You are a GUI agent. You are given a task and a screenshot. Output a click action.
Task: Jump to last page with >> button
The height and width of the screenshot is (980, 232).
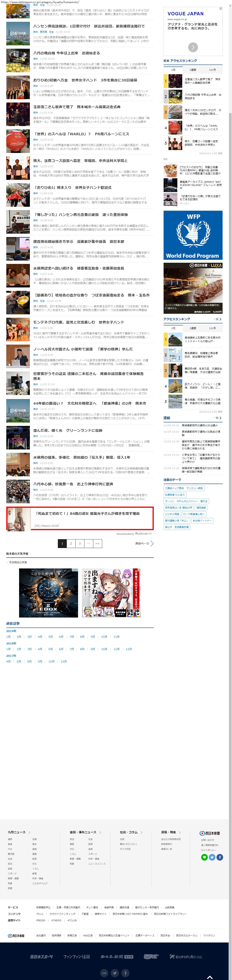[98, 543]
